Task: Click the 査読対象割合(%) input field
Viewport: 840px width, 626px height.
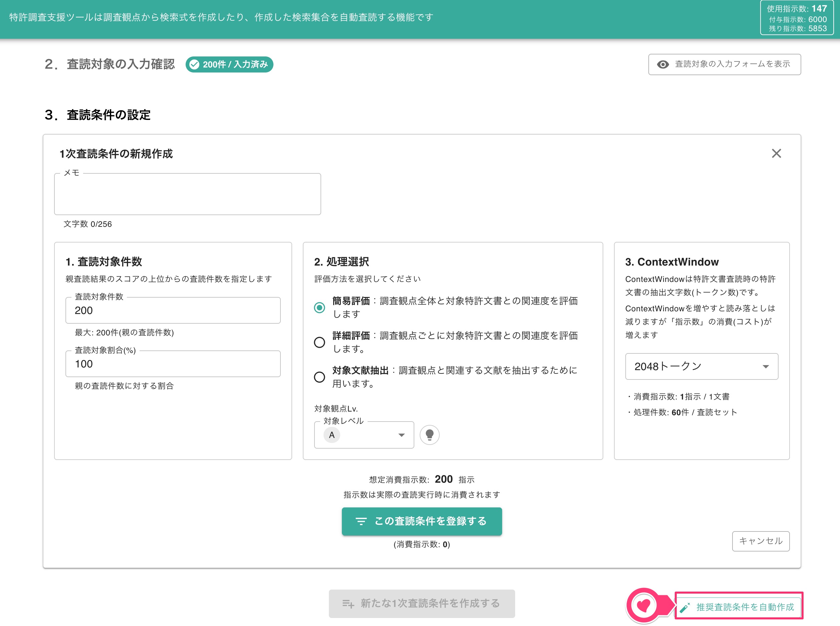Action: (x=173, y=364)
